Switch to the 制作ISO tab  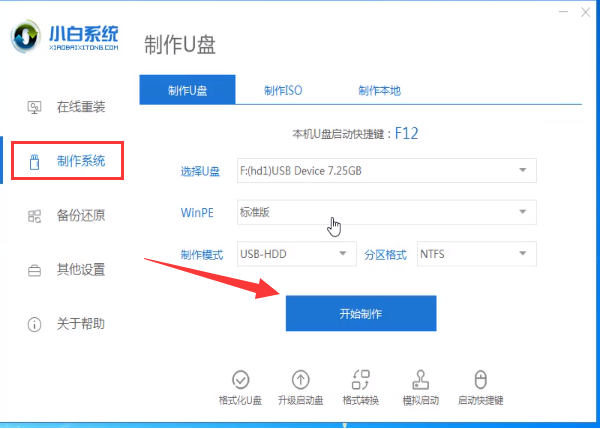[283, 90]
